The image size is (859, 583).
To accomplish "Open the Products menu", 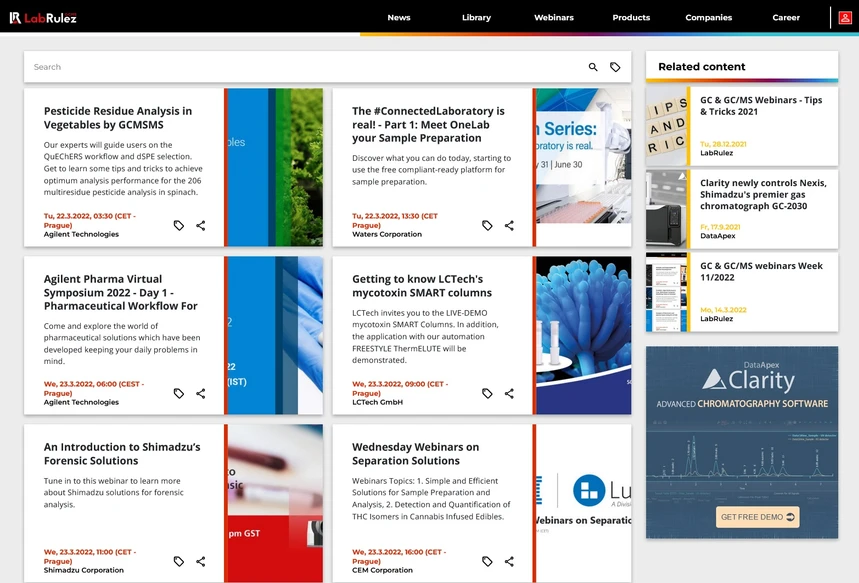I will [x=631, y=18].
